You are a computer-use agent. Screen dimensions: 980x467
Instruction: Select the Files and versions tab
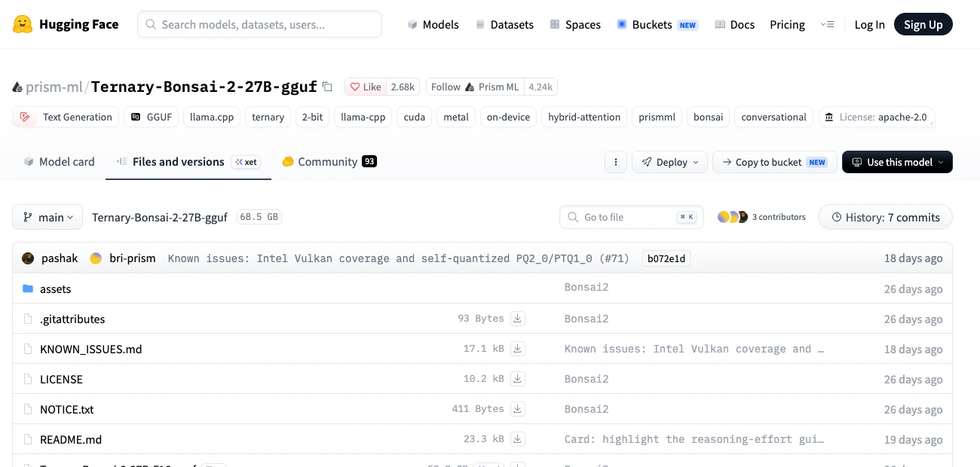tap(188, 162)
